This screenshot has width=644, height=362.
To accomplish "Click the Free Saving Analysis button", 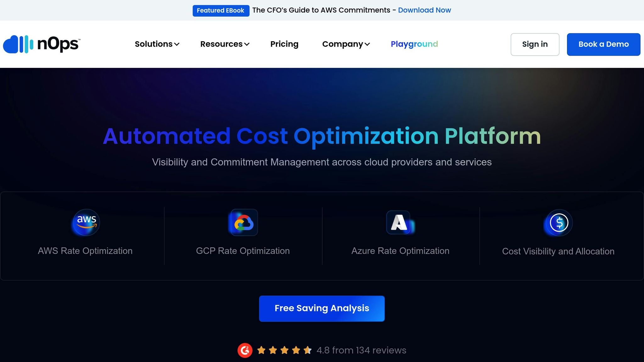I will point(322,308).
